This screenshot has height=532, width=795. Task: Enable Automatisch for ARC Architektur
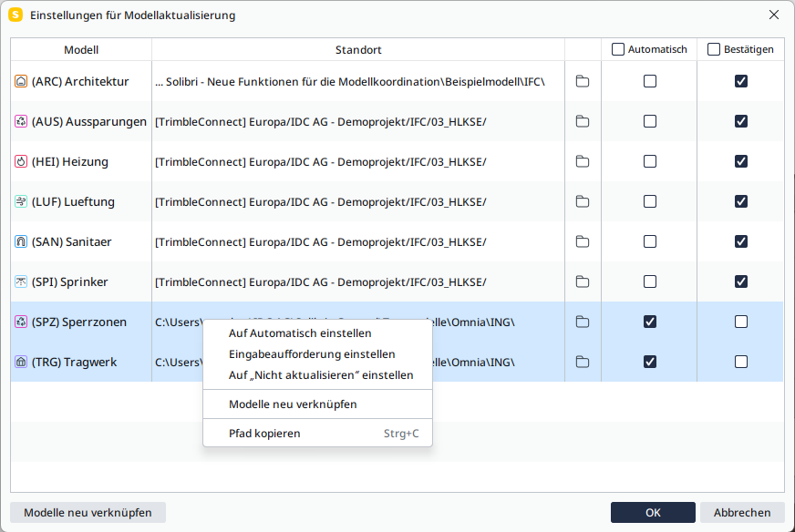(x=649, y=81)
